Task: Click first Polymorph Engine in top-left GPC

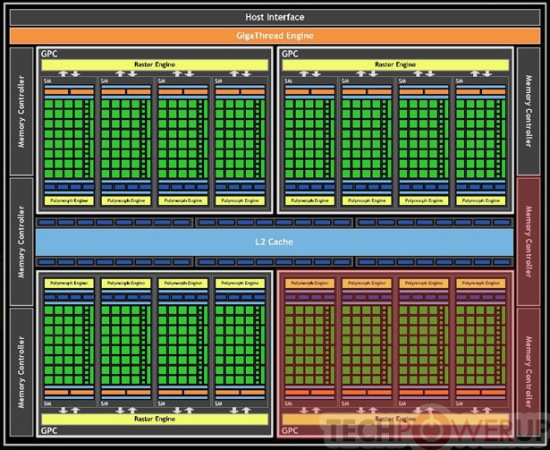Action: tap(69, 201)
